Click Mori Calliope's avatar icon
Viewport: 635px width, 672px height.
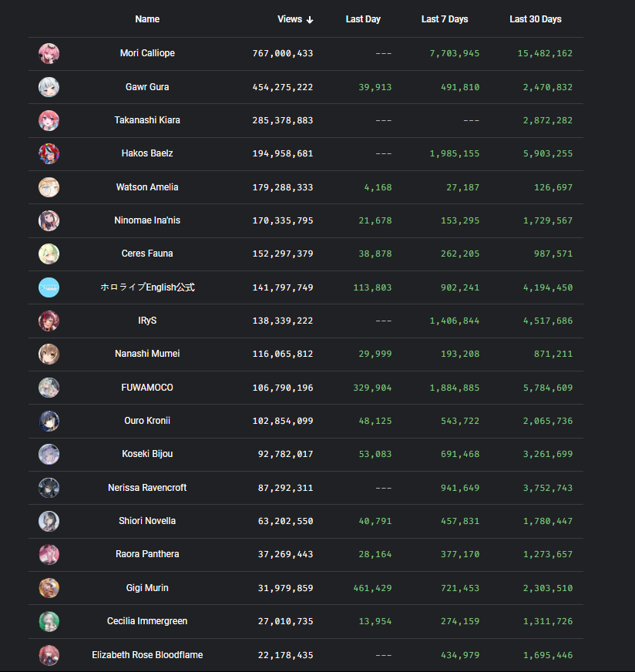(49, 54)
